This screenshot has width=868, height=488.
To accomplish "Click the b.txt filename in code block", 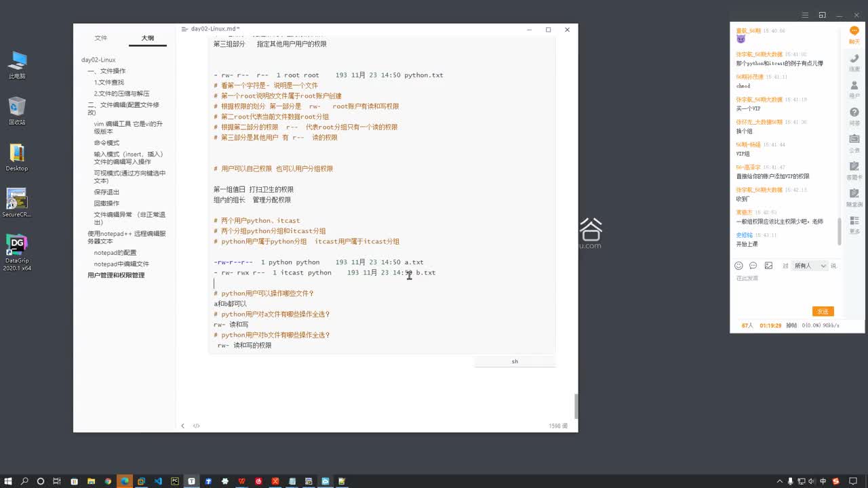I will (x=426, y=272).
